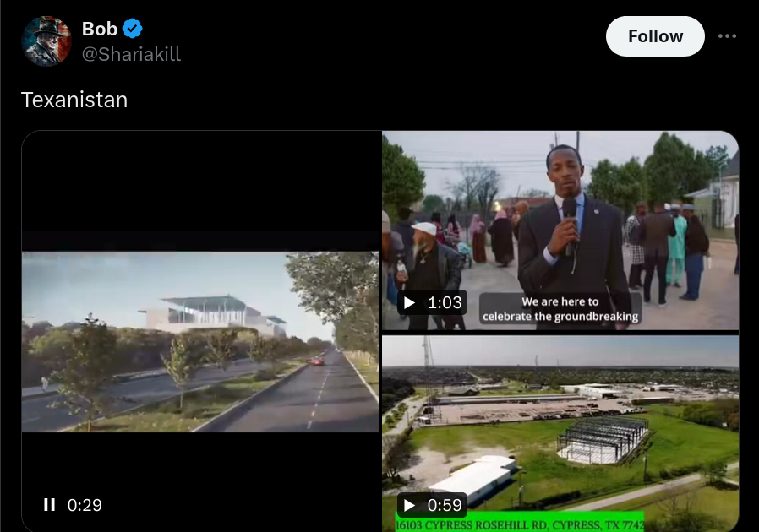
Task: Click the Bob display name
Action: coord(100,29)
